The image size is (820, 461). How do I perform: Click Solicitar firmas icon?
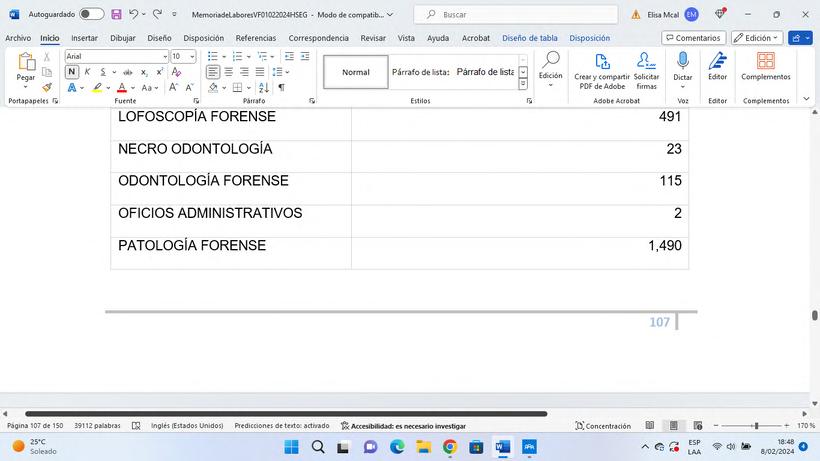(646, 70)
